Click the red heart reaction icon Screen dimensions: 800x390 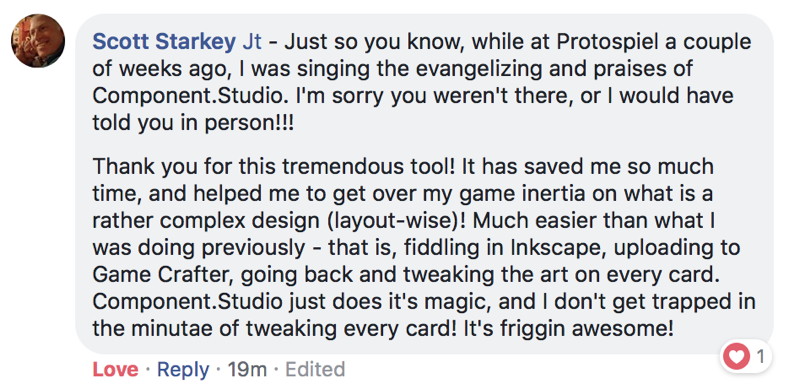click(736, 357)
